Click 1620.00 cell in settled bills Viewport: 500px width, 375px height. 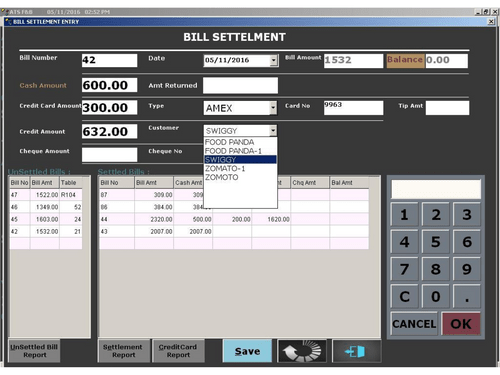click(271, 219)
